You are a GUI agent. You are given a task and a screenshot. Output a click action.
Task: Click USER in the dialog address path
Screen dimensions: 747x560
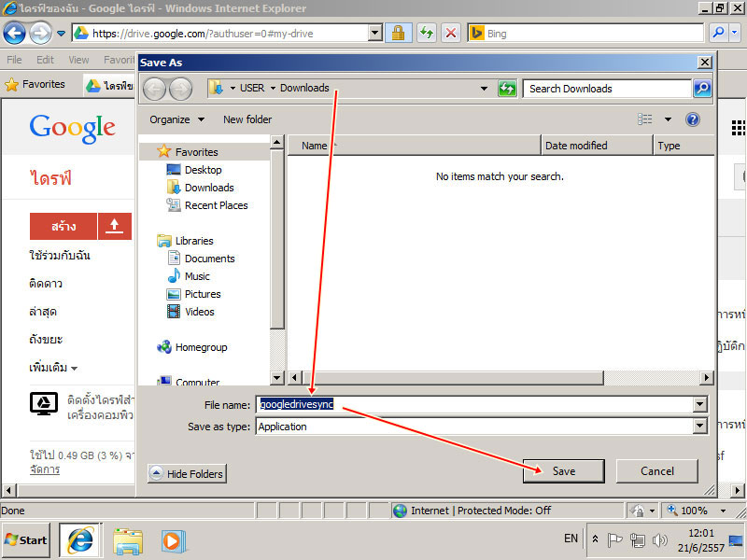pos(252,88)
